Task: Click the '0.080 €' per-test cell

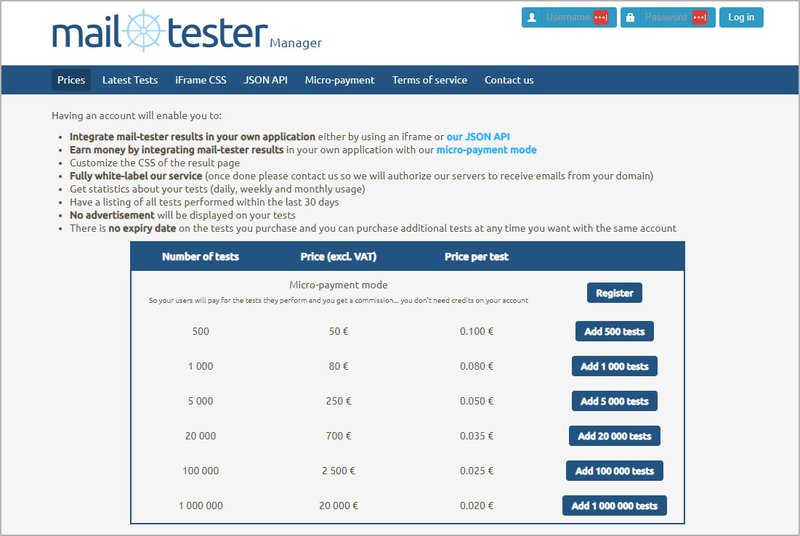Action: (477, 366)
